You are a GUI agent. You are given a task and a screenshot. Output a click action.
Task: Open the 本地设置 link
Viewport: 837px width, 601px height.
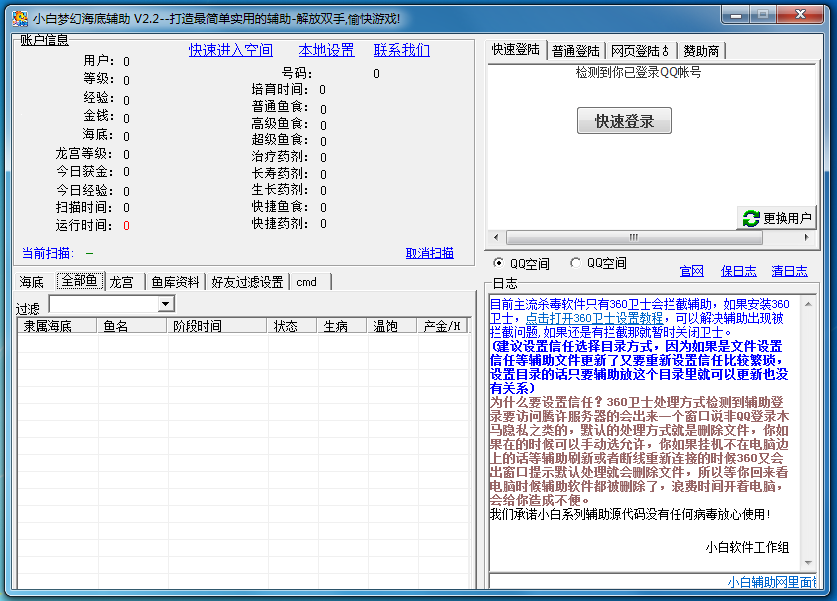326,50
